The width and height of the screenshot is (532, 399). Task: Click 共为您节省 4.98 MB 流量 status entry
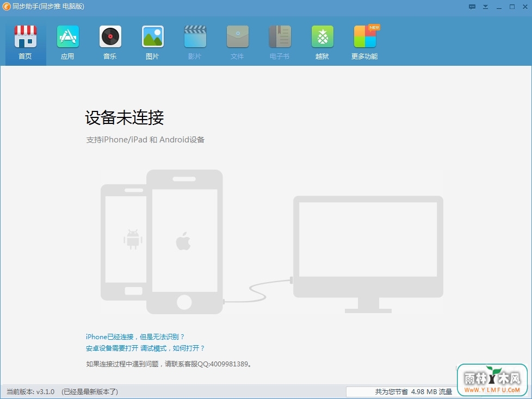click(x=413, y=392)
